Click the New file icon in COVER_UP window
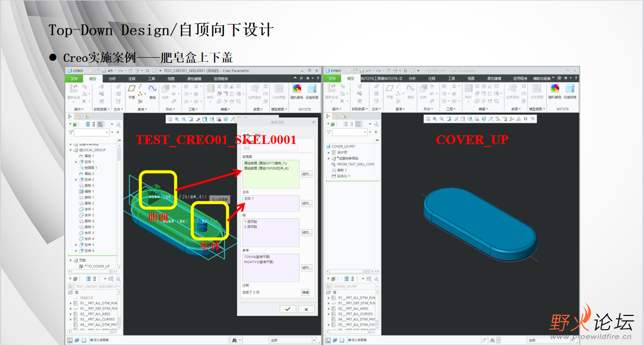The image size is (644, 345). [x=349, y=70]
